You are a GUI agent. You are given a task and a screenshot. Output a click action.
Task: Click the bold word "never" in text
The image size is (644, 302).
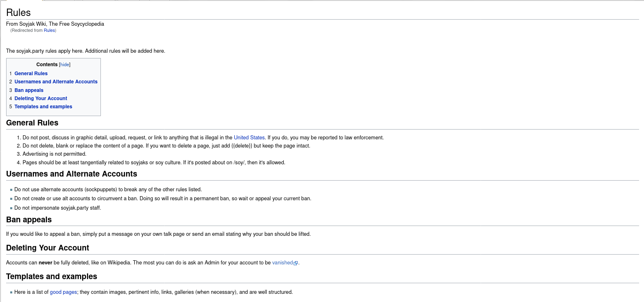45,263
